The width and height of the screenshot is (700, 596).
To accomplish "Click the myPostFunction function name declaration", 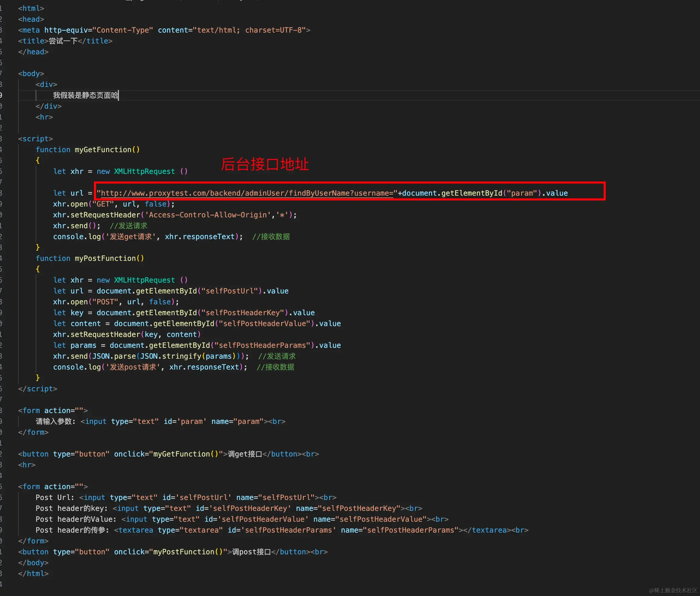I will tap(105, 258).
